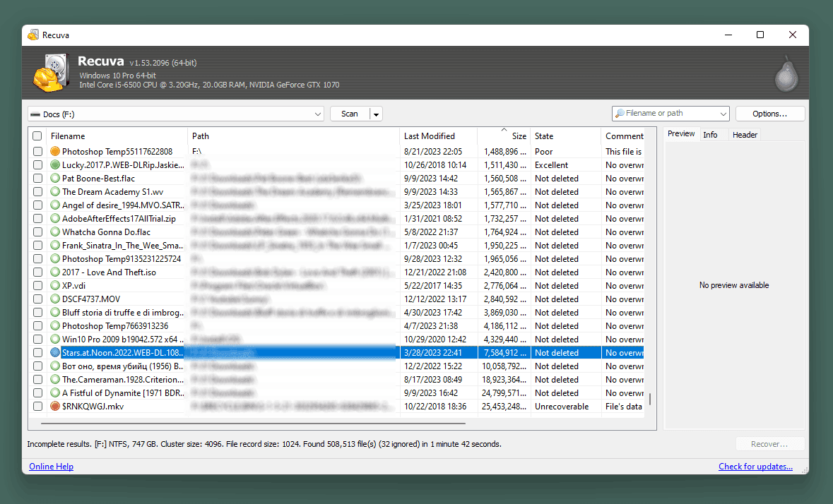Switch to the Header tab
The image size is (833, 504).
coord(745,135)
